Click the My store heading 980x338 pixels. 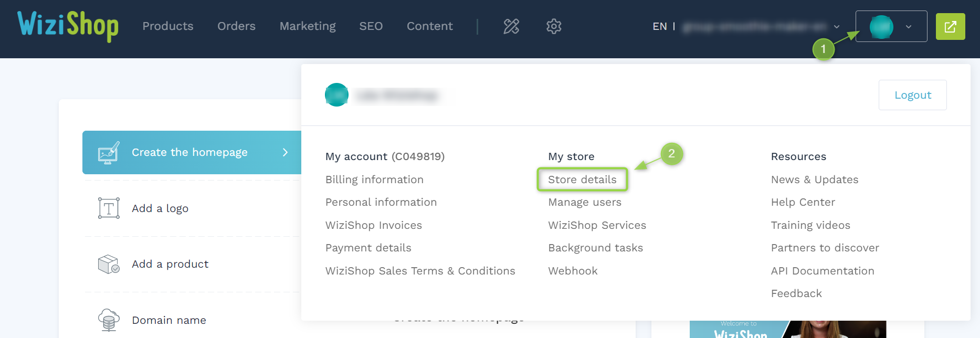[x=571, y=156]
